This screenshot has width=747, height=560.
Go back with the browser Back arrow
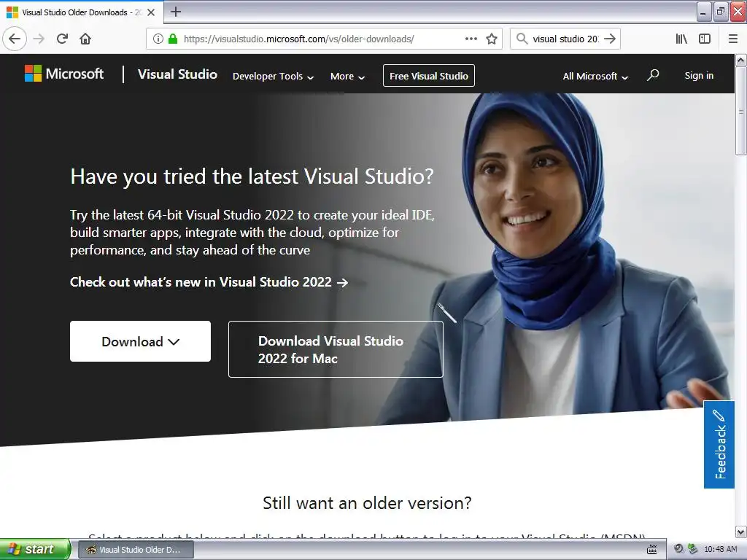click(x=15, y=39)
